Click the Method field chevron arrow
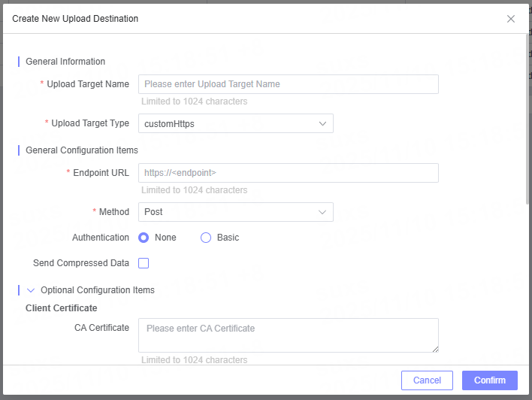The height and width of the screenshot is (400, 532). [x=322, y=212]
